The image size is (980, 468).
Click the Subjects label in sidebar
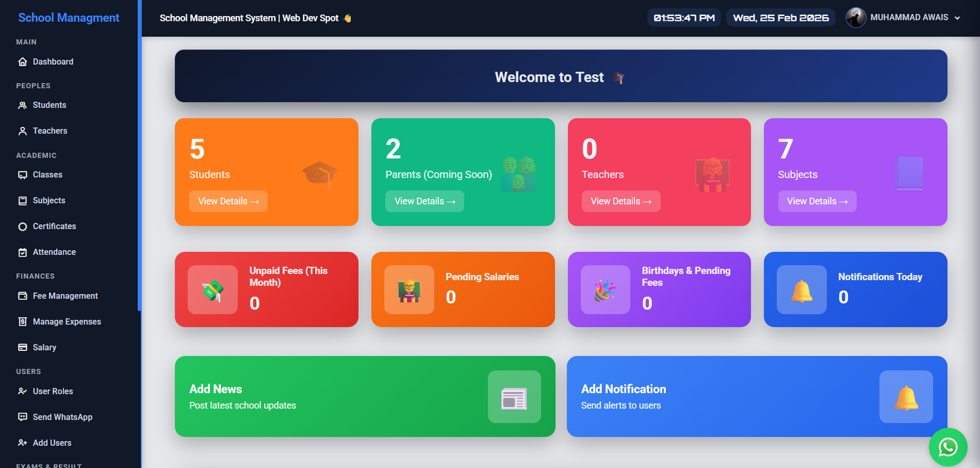click(49, 201)
